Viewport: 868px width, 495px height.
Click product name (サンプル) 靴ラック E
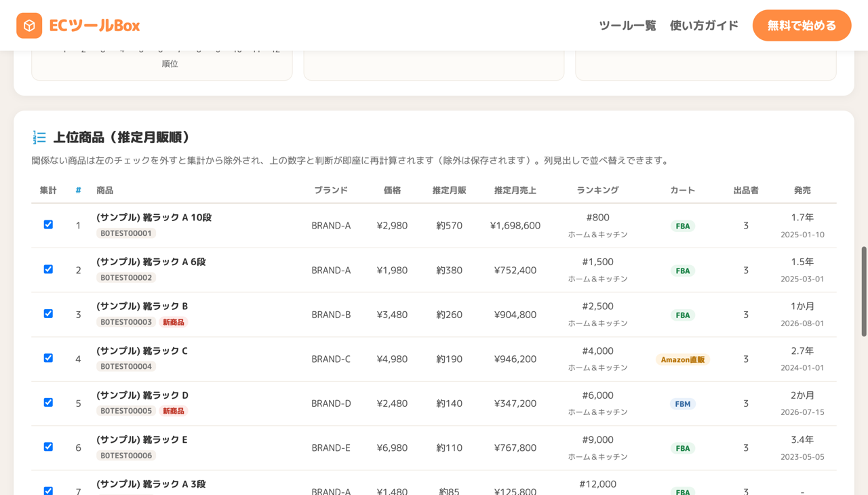coord(142,439)
